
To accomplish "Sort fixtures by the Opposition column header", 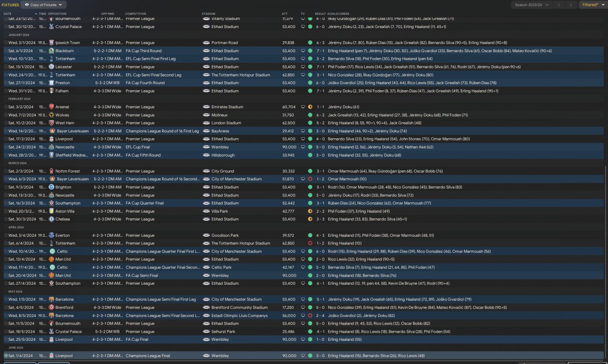I will pos(57,14).
